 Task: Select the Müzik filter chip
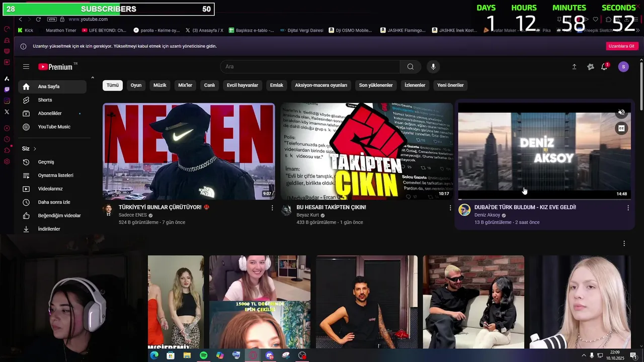tap(159, 85)
